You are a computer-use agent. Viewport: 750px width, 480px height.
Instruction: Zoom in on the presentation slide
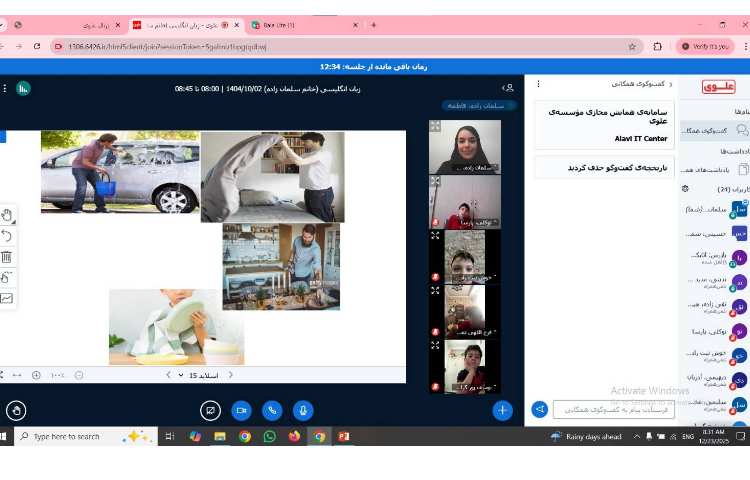36,375
